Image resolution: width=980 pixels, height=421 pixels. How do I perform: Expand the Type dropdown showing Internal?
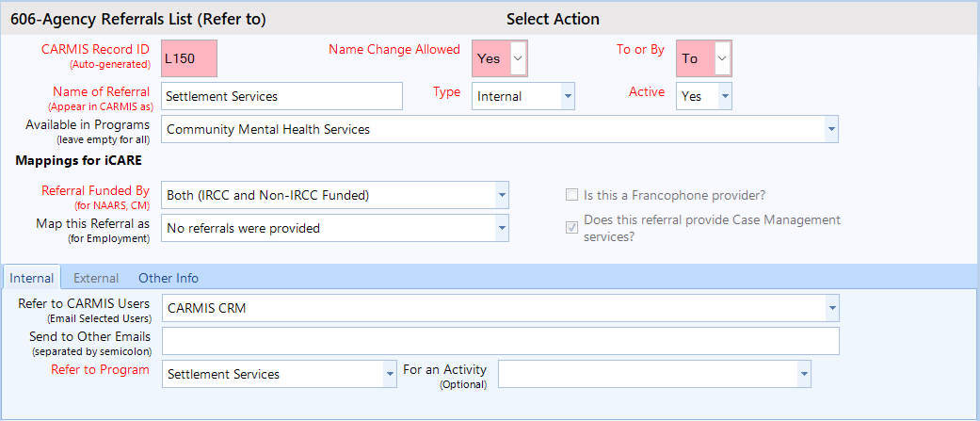[x=568, y=96]
